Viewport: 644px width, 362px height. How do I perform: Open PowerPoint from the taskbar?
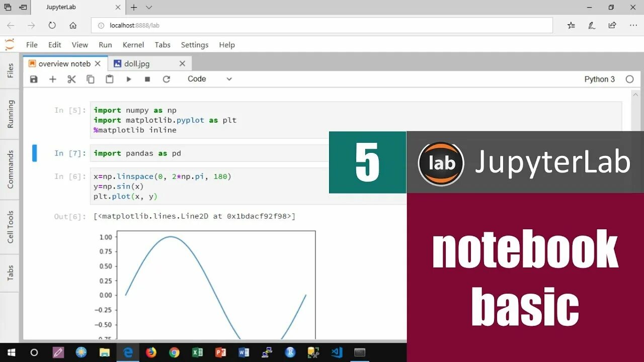coord(220,352)
